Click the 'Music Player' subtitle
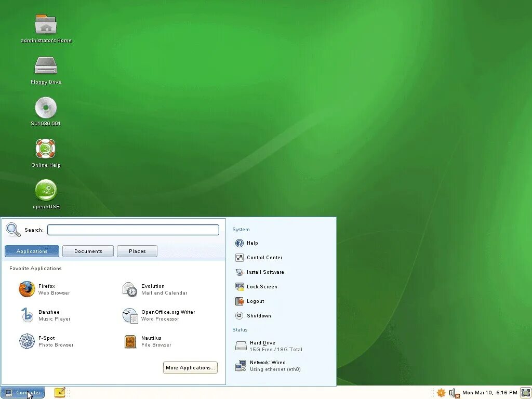 coord(54,319)
